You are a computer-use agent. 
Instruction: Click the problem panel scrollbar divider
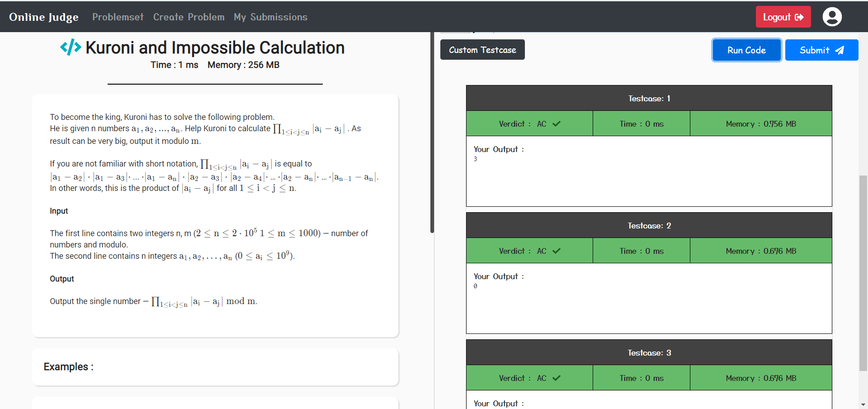[432, 133]
